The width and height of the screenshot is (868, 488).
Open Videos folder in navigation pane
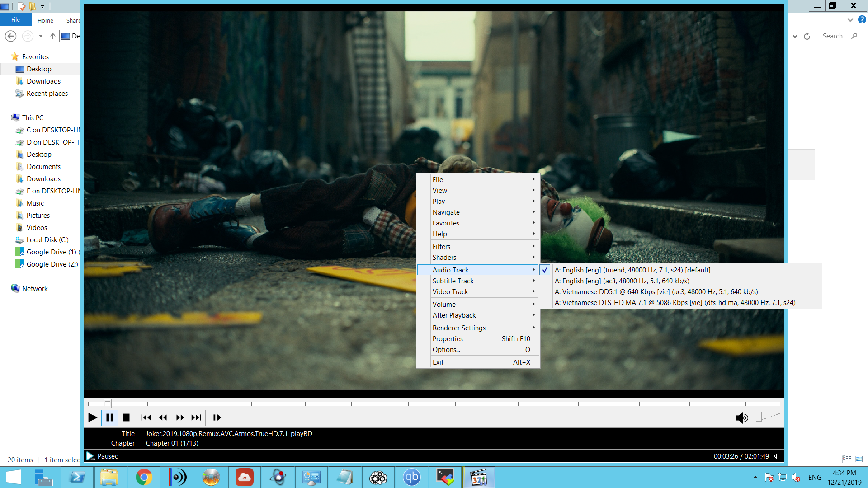point(37,228)
